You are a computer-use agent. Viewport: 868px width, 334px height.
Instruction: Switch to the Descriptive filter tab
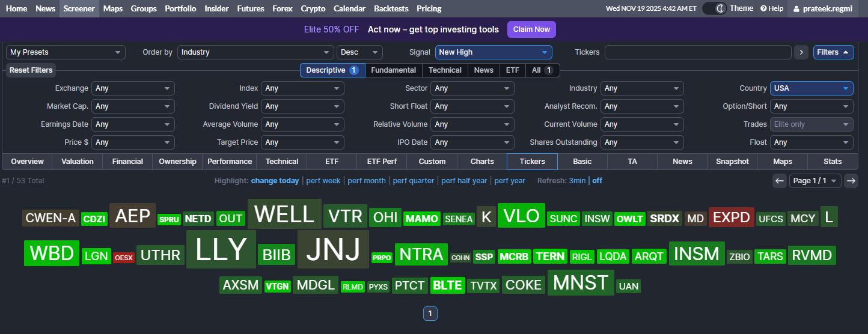click(x=332, y=70)
